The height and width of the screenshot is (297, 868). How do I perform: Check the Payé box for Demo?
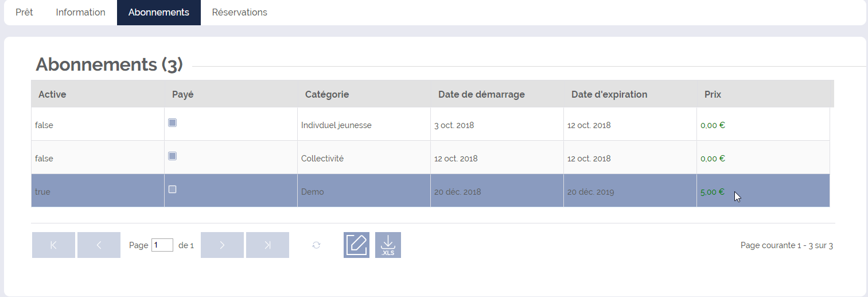click(x=172, y=189)
